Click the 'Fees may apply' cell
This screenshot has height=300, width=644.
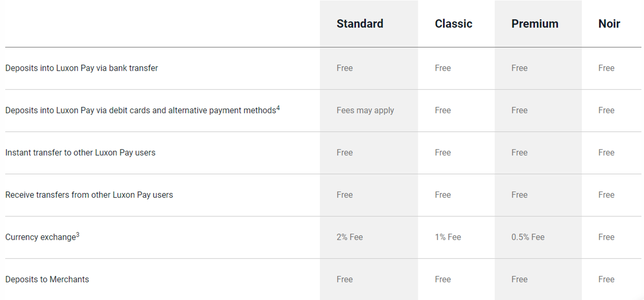tap(365, 110)
